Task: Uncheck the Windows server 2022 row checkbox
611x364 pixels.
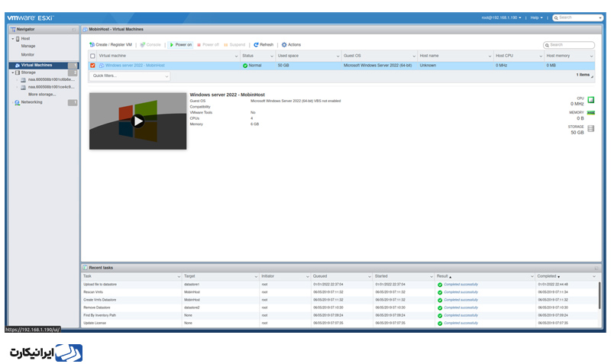Action: click(x=92, y=66)
